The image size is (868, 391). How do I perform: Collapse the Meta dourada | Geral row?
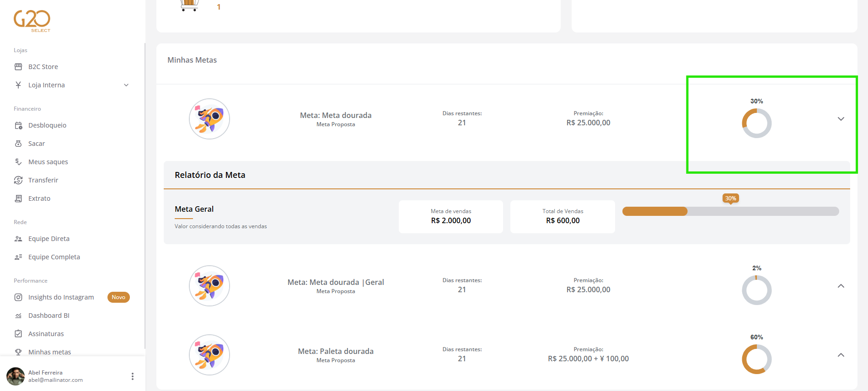[841, 286]
